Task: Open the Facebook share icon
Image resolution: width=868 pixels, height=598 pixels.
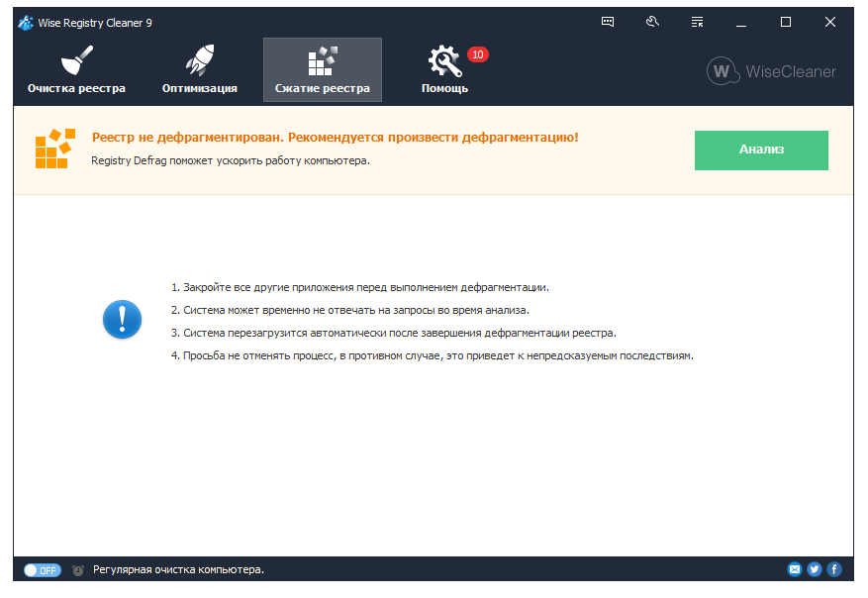Action: [834, 569]
